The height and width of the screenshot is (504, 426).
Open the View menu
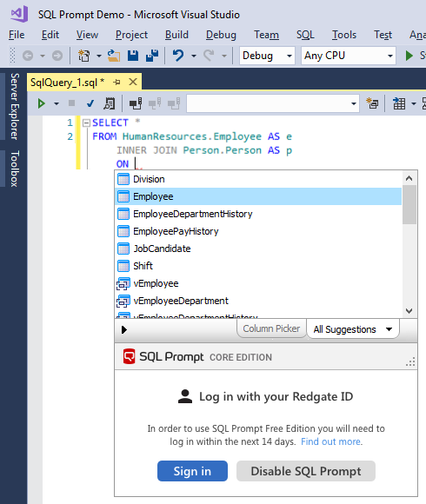[87, 35]
